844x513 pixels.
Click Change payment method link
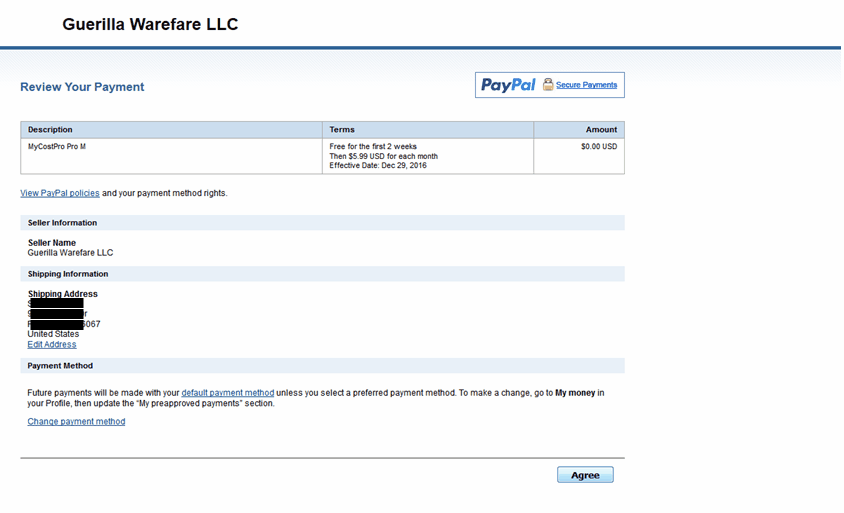76,421
